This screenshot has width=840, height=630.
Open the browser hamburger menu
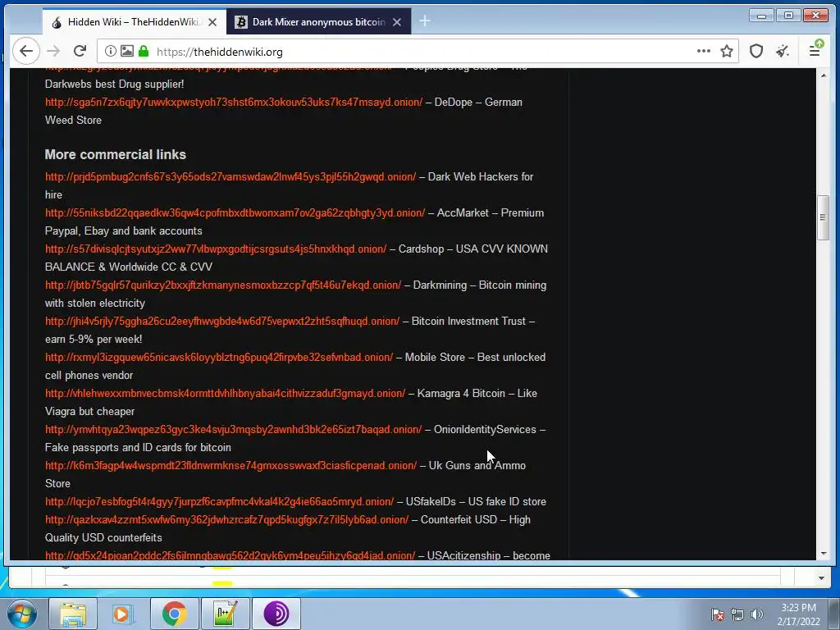coord(815,52)
